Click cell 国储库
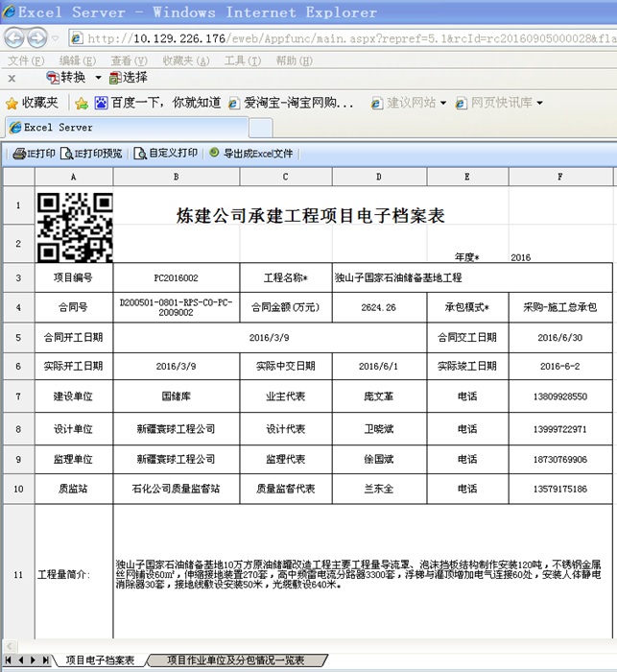 click(x=177, y=396)
